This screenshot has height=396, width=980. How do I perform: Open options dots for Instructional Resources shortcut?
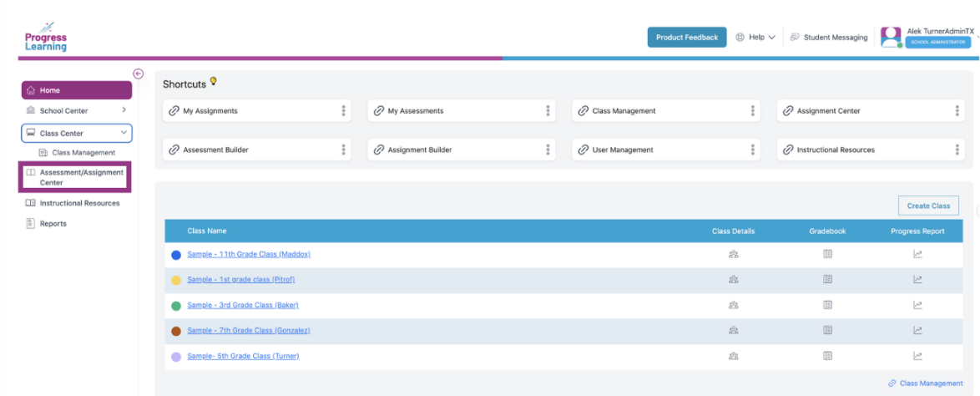click(x=957, y=150)
